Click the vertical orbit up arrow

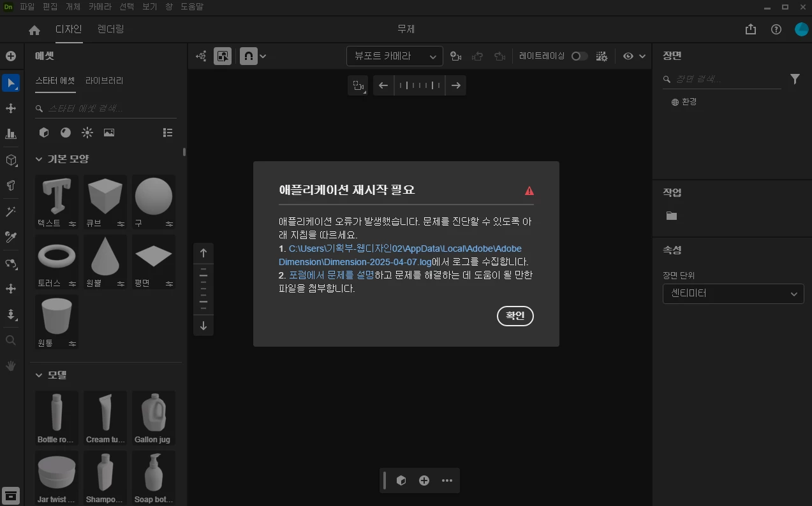click(203, 253)
